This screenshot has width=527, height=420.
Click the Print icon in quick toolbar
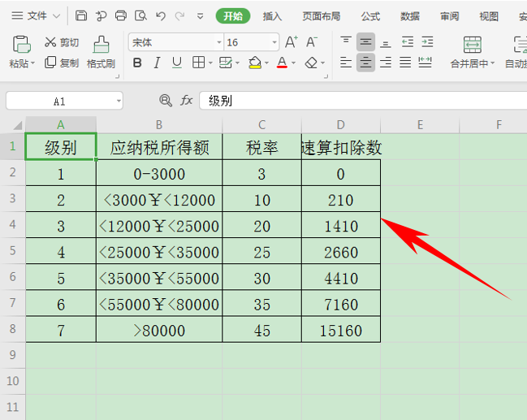pyautogui.click(x=121, y=15)
